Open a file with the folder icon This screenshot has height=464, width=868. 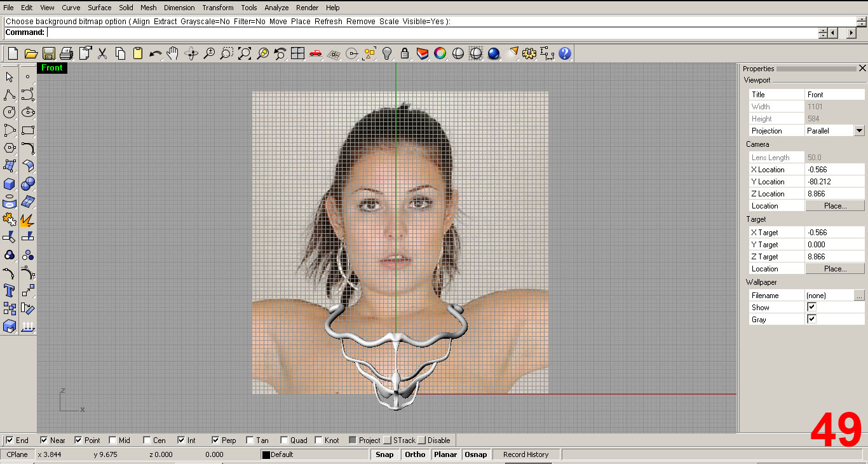[31, 53]
